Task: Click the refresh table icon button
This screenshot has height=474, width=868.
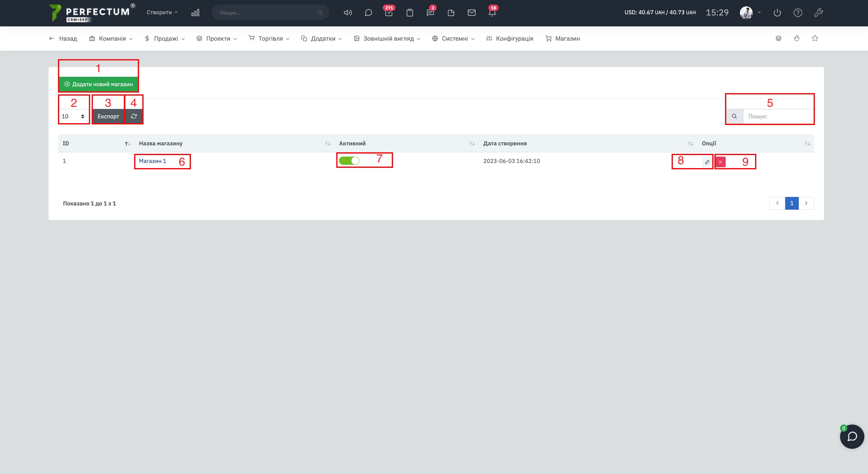Action: (x=134, y=116)
